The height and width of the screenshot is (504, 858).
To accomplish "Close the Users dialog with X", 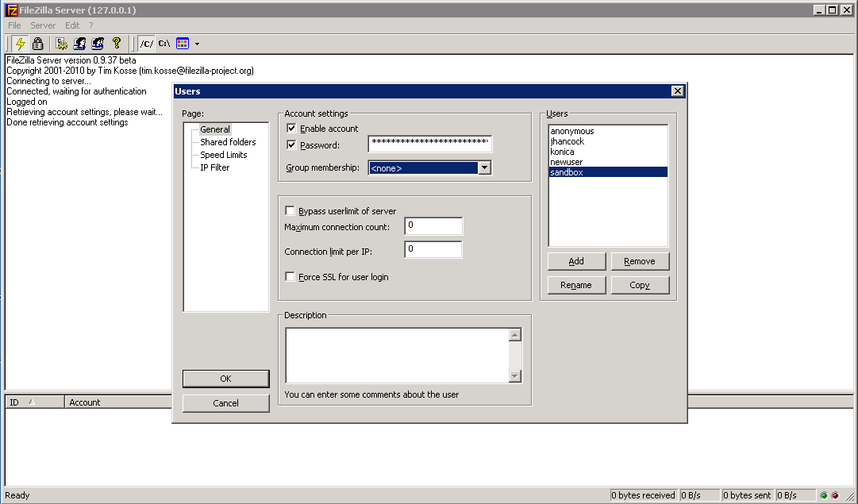I will 677,90.
